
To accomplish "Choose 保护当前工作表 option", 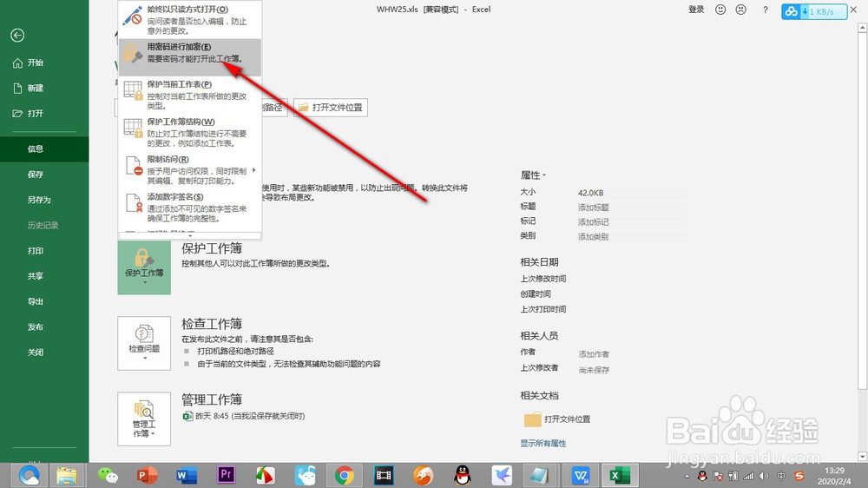I will click(190, 95).
